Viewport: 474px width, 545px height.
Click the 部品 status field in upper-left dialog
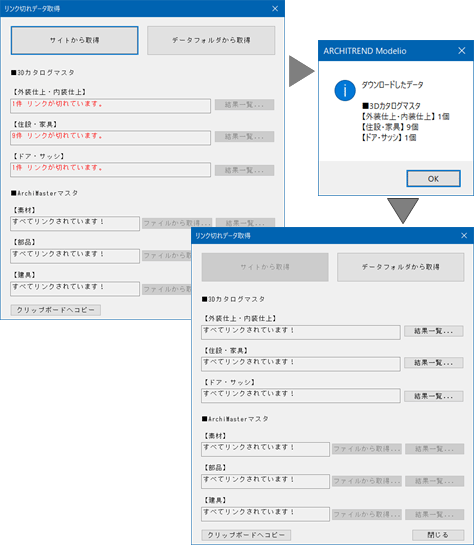[x=75, y=256]
